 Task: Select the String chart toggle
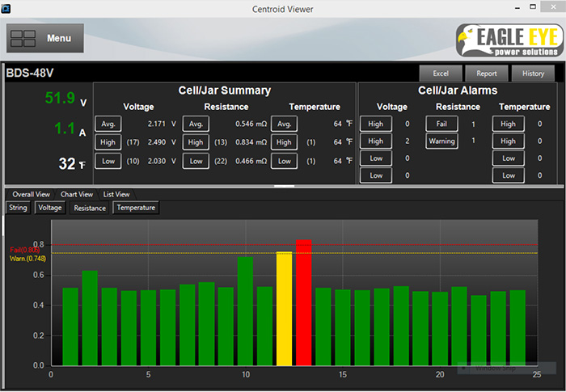click(x=18, y=208)
